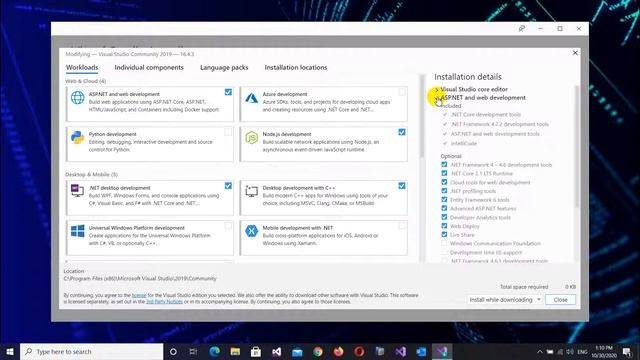Open Outlook from the taskbar

click(x=421, y=351)
